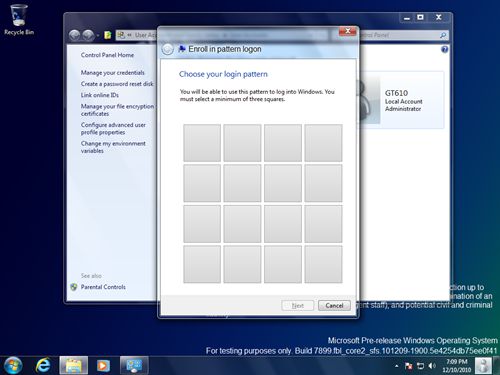Select bottom row, third pattern square
This screenshot has height=375, width=500.
click(283, 264)
